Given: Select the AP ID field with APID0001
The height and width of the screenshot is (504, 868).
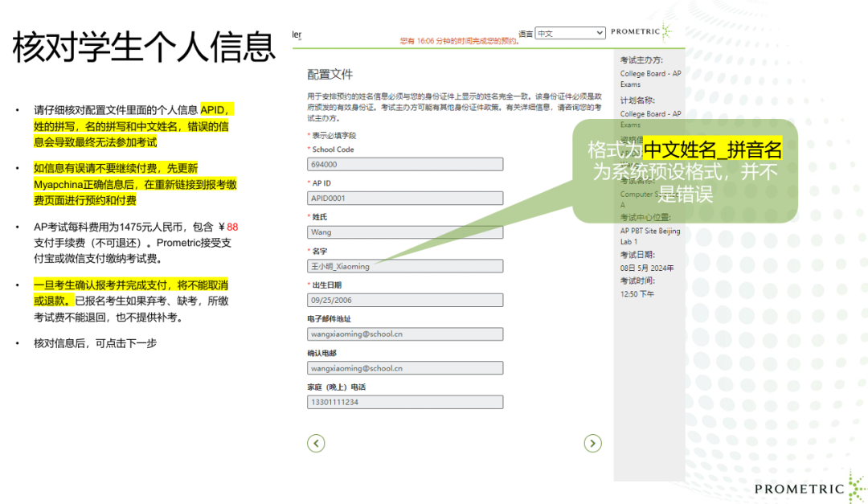Looking at the screenshot, I should (405, 198).
